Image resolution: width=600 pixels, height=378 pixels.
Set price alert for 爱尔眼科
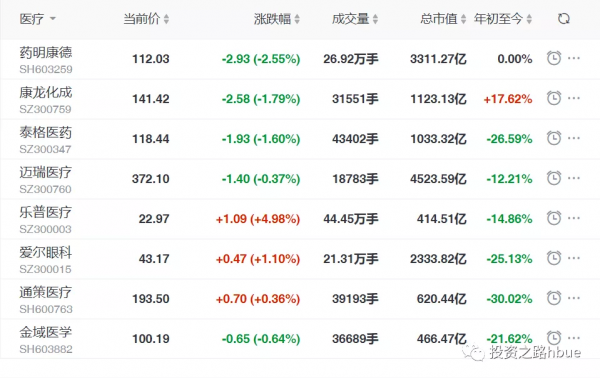(554, 258)
